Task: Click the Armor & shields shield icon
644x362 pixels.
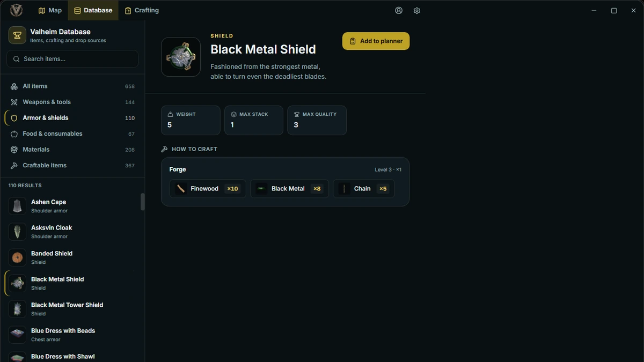Action: pyautogui.click(x=14, y=118)
